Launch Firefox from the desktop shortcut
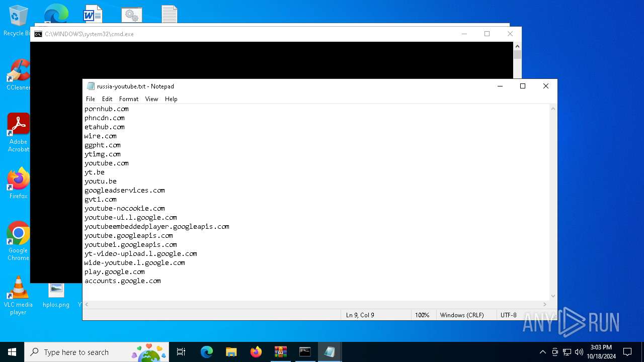This screenshot has height=362, width=644. click(18, 184)
